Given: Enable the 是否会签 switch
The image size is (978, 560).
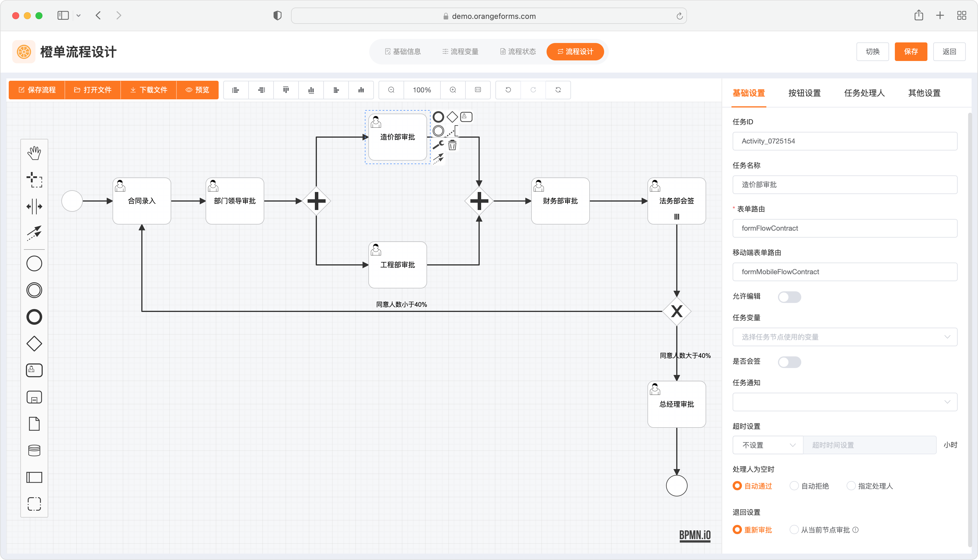Looking at the screenshot, I should coord(789,362).
